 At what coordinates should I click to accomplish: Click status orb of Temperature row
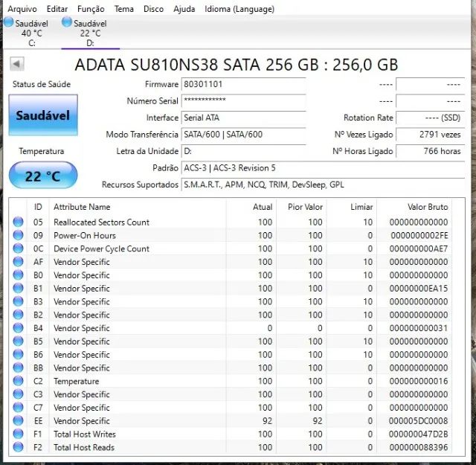[18, 381]
